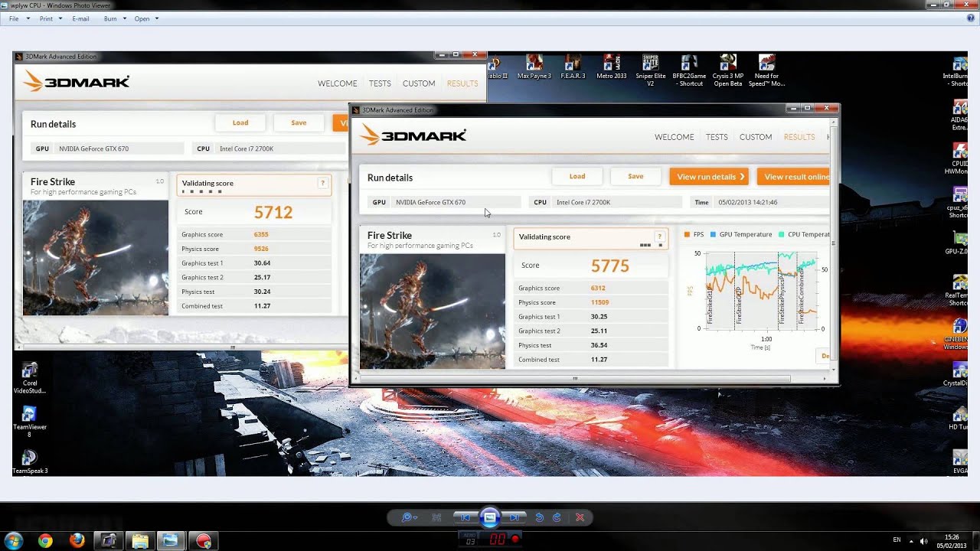
Task: Select TESTS tab in the back 3DMark window
Action: point(380,83)
